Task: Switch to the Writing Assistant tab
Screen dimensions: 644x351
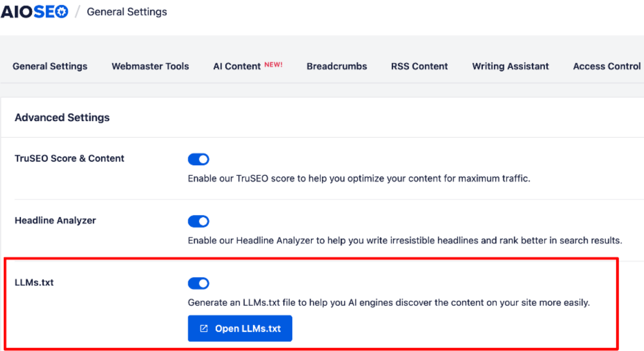Action: [510, 66]
